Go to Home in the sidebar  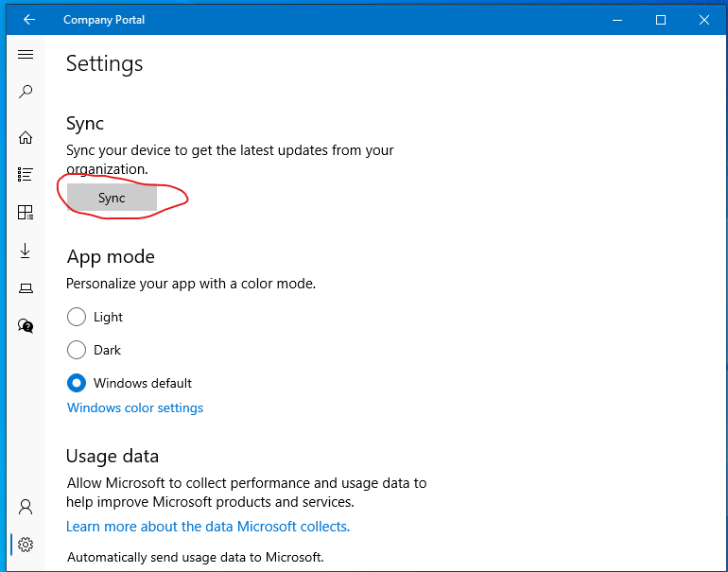click(x=26, y=137)
